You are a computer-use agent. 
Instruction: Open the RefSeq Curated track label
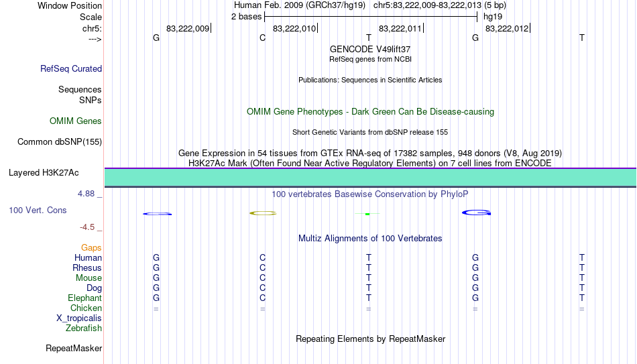point(71,68)
